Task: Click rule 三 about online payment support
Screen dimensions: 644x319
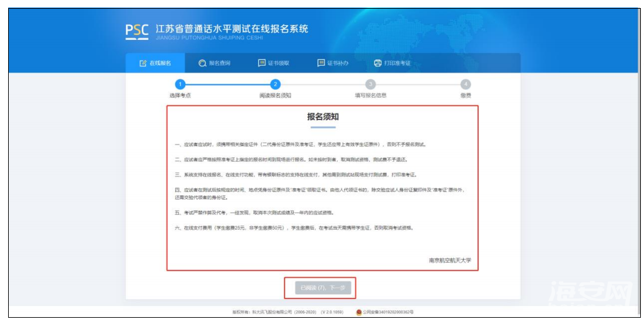Action: 296,175
